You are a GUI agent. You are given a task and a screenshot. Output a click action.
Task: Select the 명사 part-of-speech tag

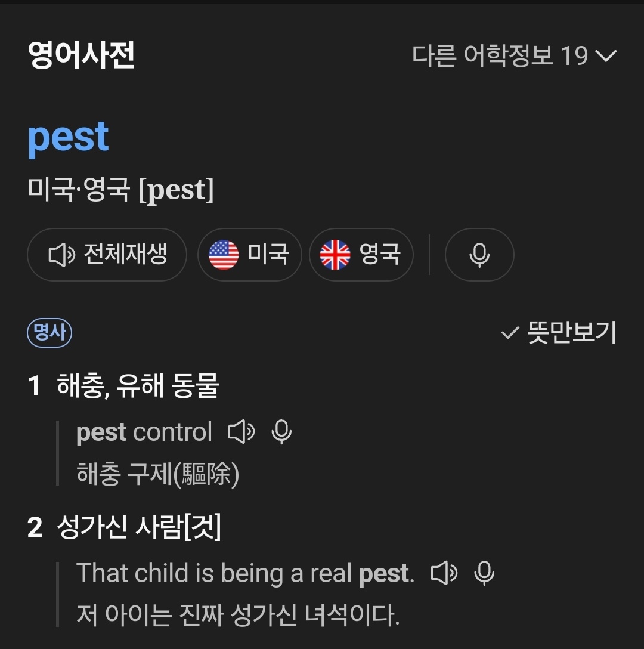49,333
